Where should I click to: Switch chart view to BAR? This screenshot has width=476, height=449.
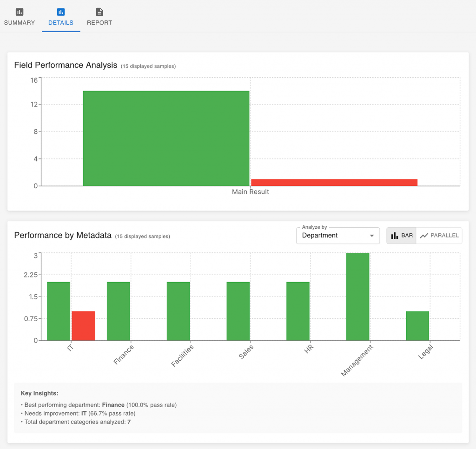point(402,236)
